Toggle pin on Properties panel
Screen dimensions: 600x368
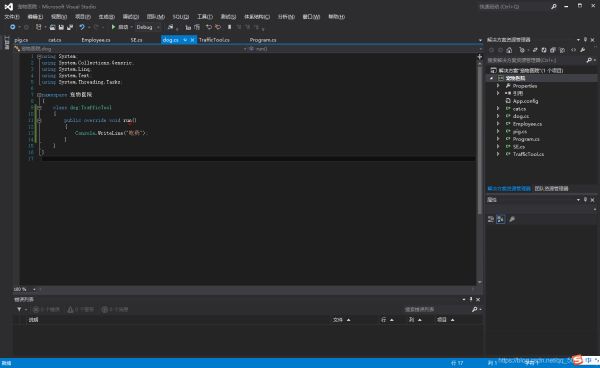585,200
